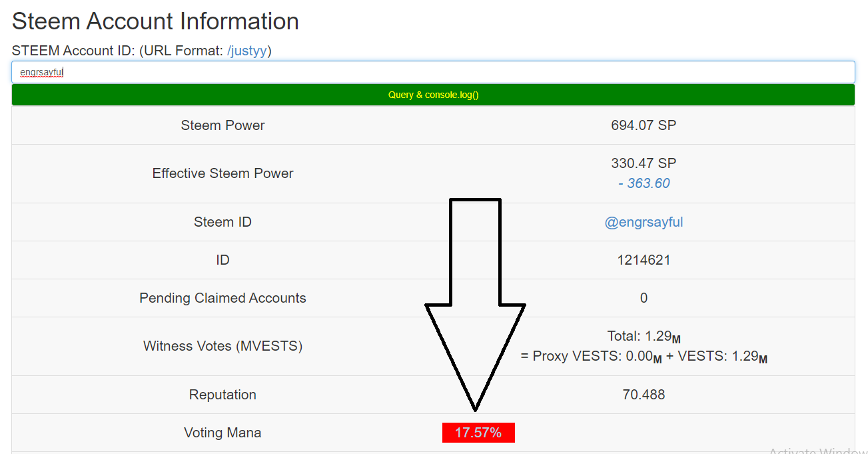This screenshot has height=454, width=868.
Task: Select the Proxy VESTS breakdown line
Action: [x=644, y=357]
